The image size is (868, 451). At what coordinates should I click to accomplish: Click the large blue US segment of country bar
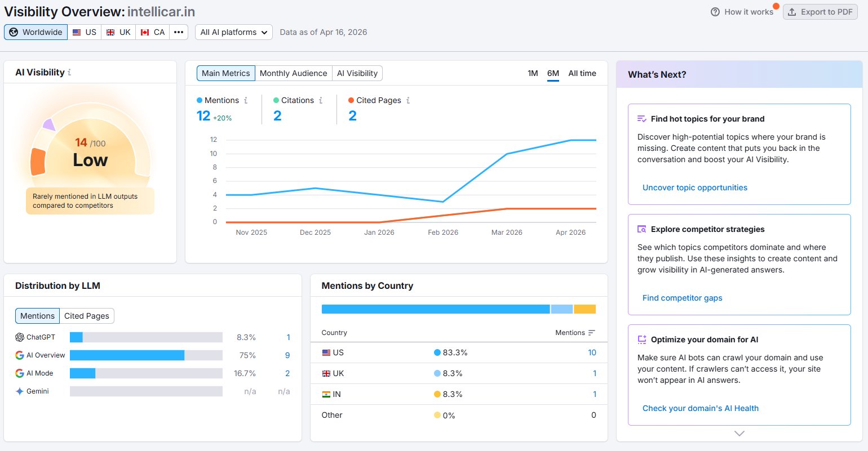point(436,309)
